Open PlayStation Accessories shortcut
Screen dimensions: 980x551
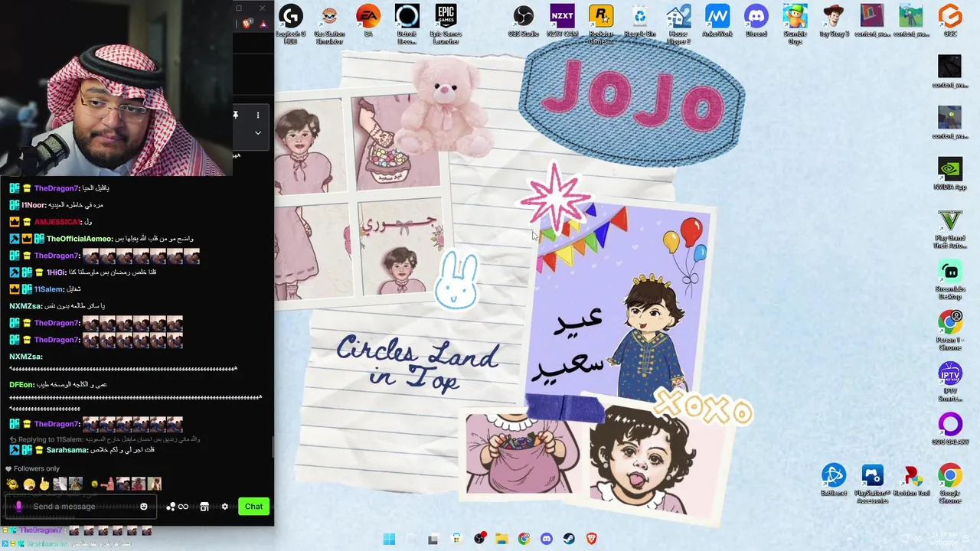coord(873,484)
